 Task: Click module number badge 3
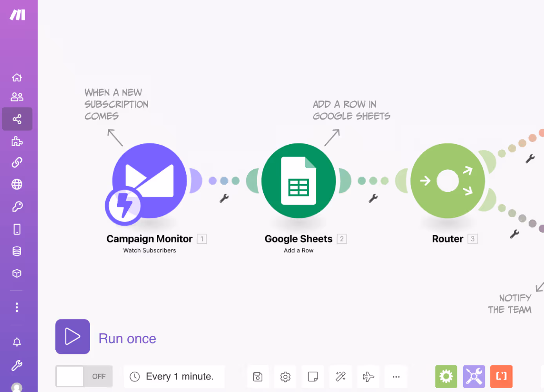click(x=473, y=239)
